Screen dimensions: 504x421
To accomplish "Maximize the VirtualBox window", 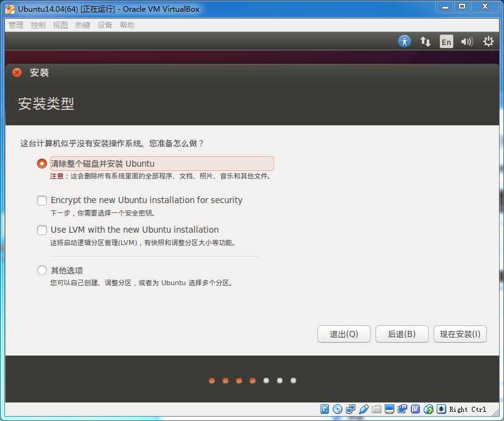I will tap(462, 7).
